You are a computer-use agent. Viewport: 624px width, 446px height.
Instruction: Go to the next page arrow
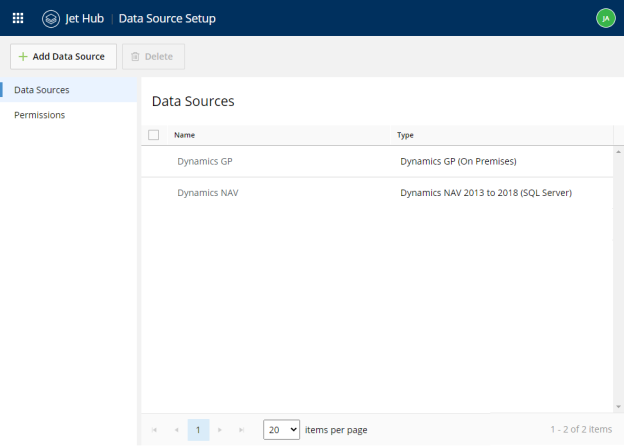pyautogui.click(x=220, y=430)
